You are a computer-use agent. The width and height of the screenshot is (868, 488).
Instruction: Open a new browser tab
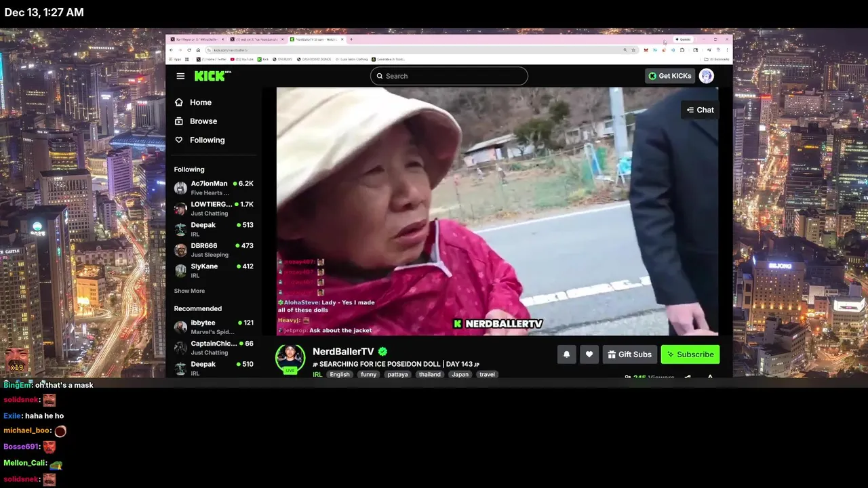[x=351, y=39]
